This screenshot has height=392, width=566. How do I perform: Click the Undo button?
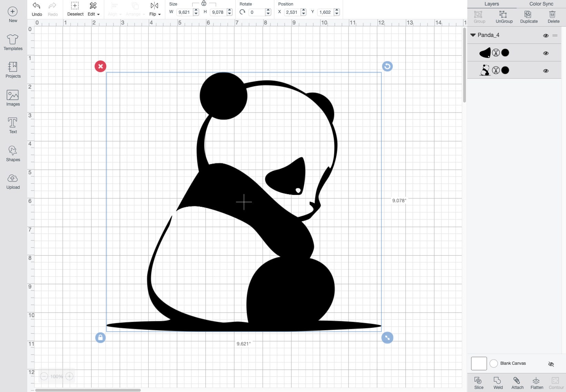click(x=36, y=9)
